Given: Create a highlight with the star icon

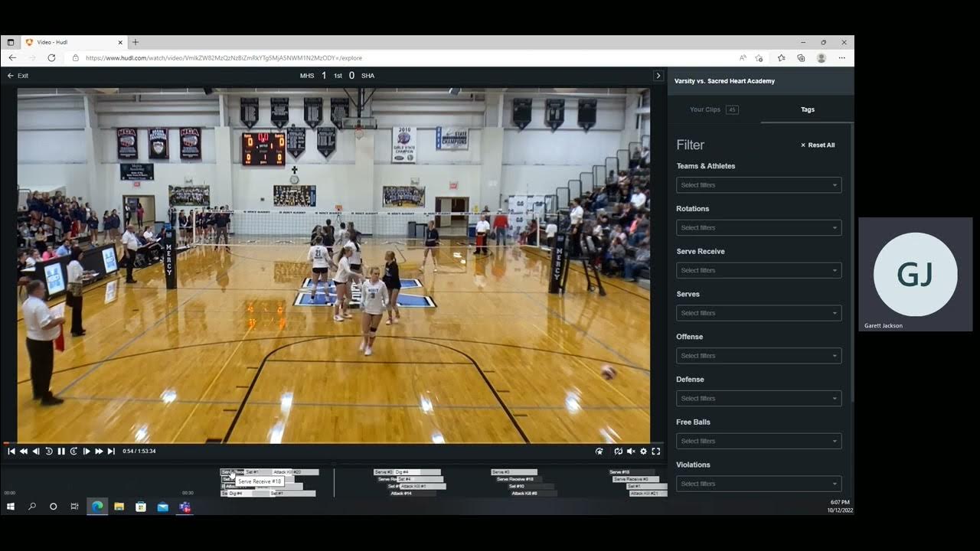Looking at the screenshot, I should (599, 452).
